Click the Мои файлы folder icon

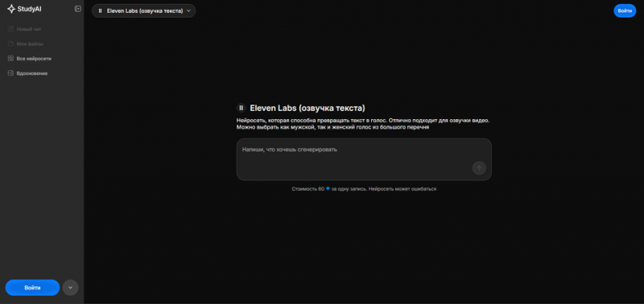10,44
